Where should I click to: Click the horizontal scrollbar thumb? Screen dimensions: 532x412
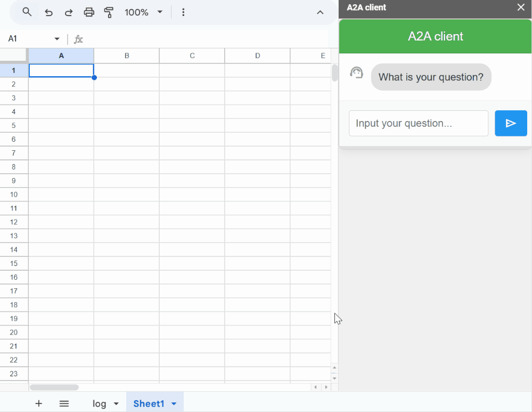[54, 387]
